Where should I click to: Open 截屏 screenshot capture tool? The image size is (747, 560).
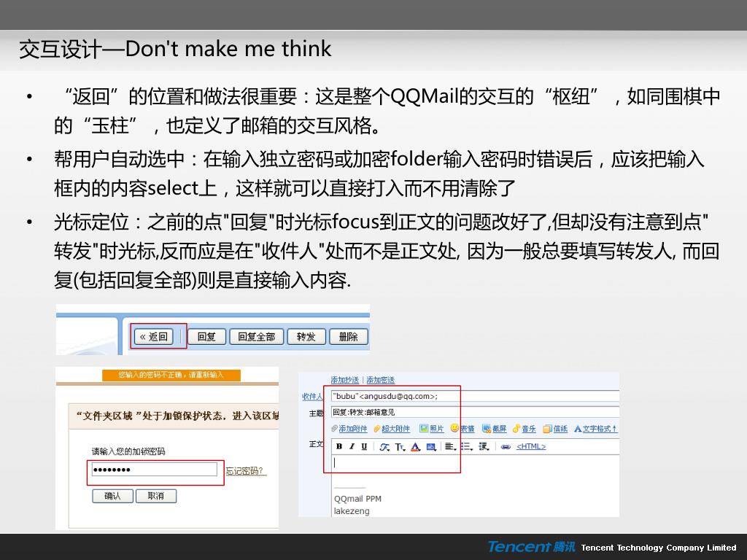click(494, 429)
